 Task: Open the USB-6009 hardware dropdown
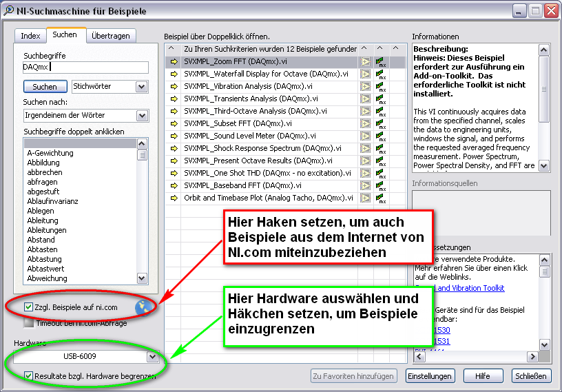click(152, 356)
